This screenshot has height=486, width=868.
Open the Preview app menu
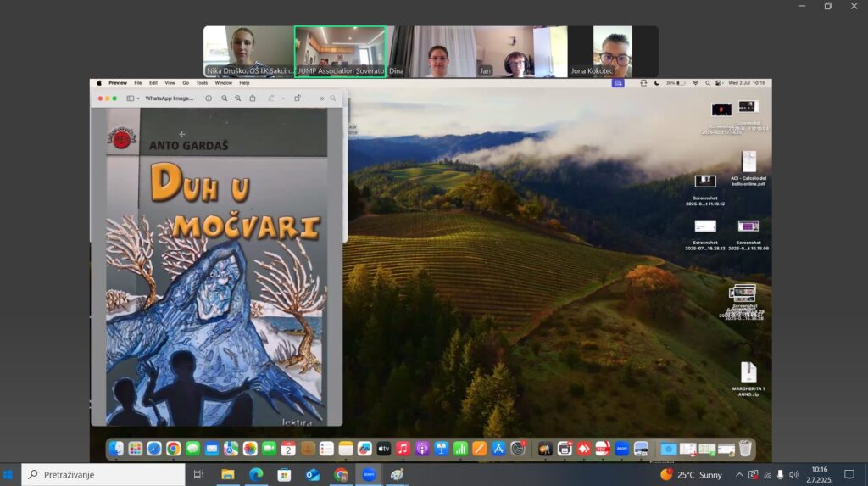117,83
